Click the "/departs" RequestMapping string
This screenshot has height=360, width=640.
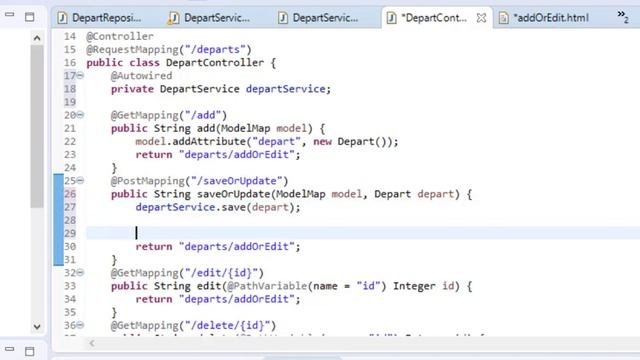pyautogui.click(x=216, y=49)
